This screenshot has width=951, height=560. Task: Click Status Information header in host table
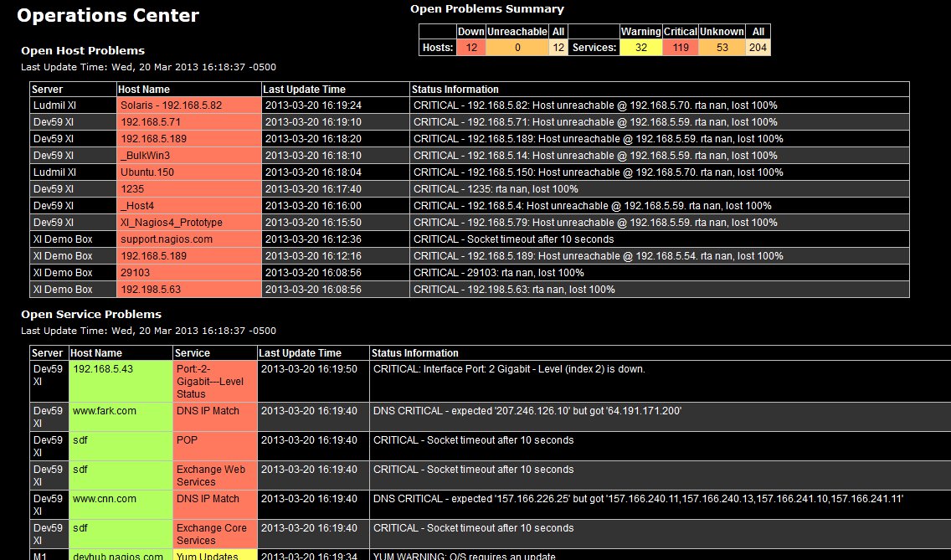[455, 90]
